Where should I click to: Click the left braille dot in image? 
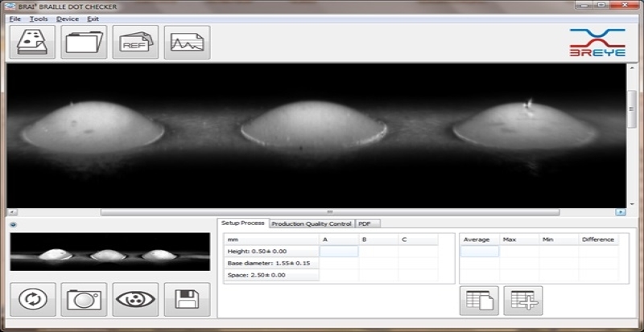(x=93, y=126)
